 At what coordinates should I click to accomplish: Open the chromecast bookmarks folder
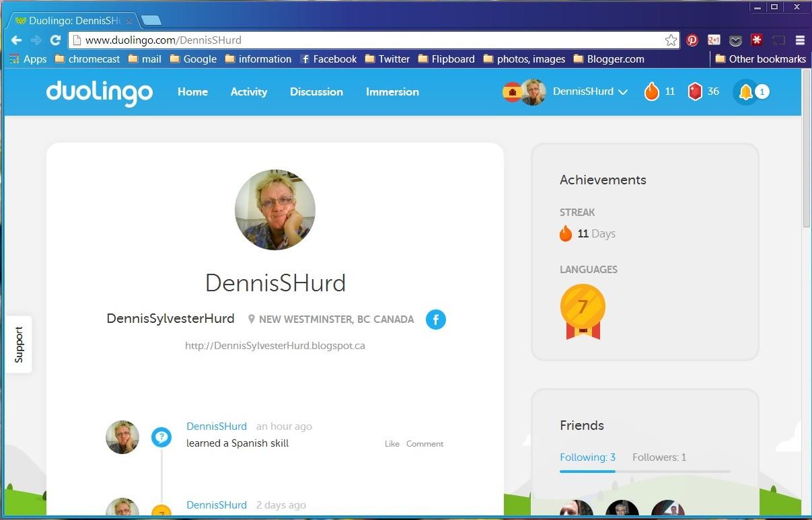(87, 59)
